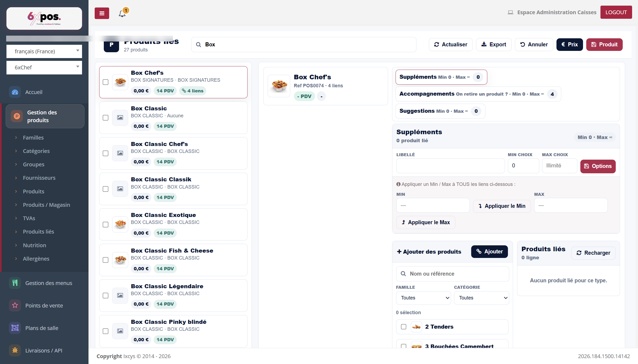Screen dimensions: 638x364
Task: Tick the Box Chef's checkbox
Action: point(106,82)
